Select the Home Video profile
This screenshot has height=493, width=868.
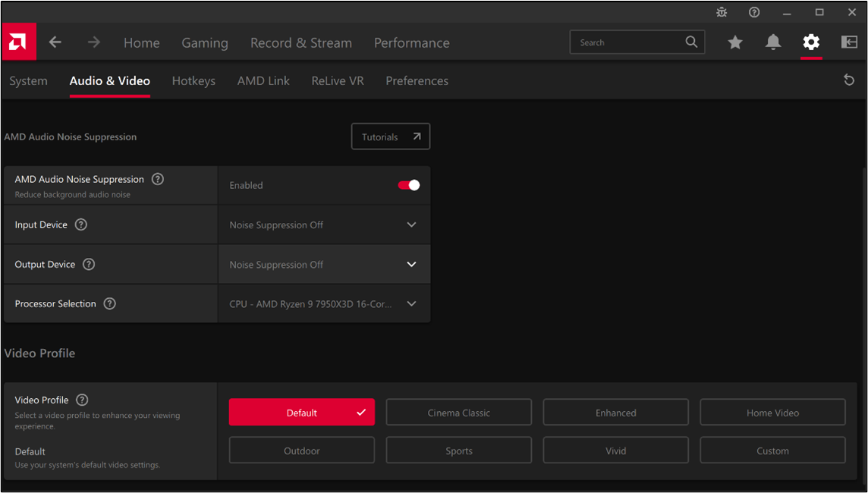773,412
